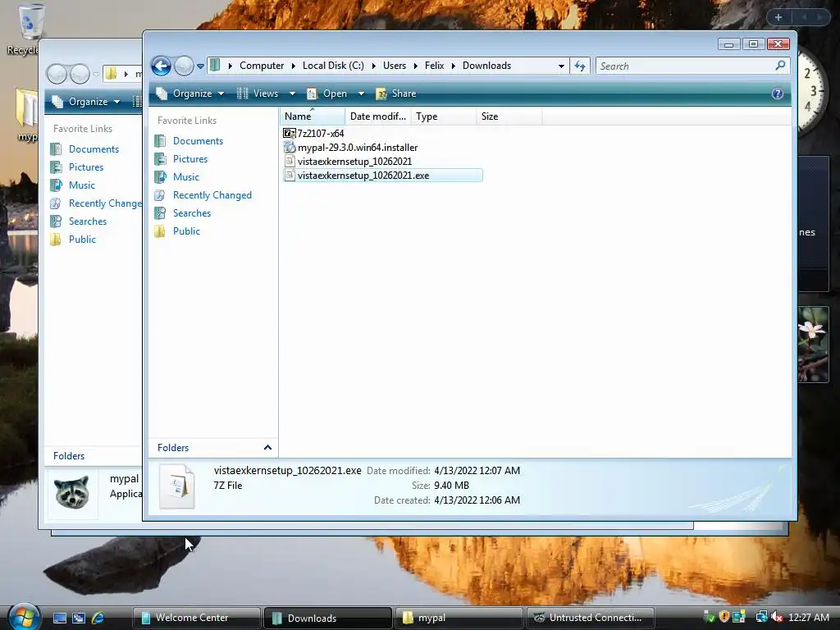Open Music in the mypal window sidebar
The height and width of the screenshot is (630, 840).
[81, 185]
